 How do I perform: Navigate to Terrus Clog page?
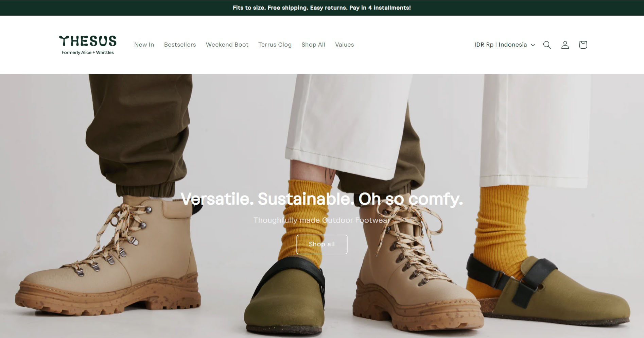pyautogui.click(x=275, y=45)
